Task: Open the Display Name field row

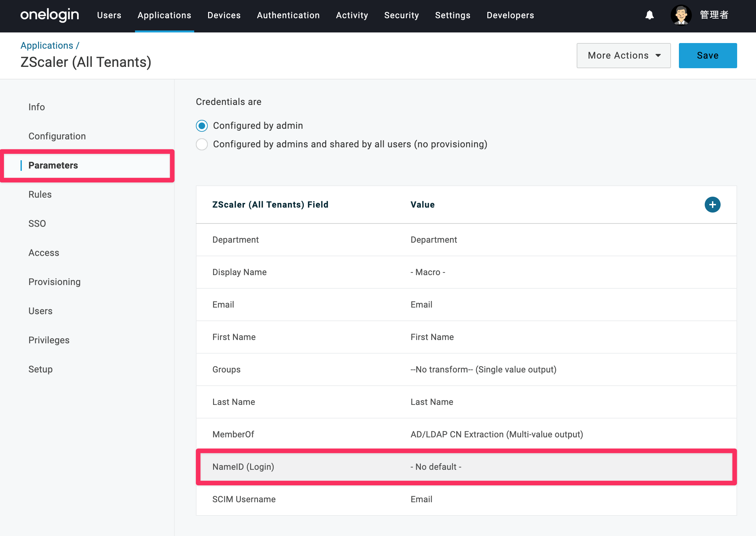Action: click(467, 272)
